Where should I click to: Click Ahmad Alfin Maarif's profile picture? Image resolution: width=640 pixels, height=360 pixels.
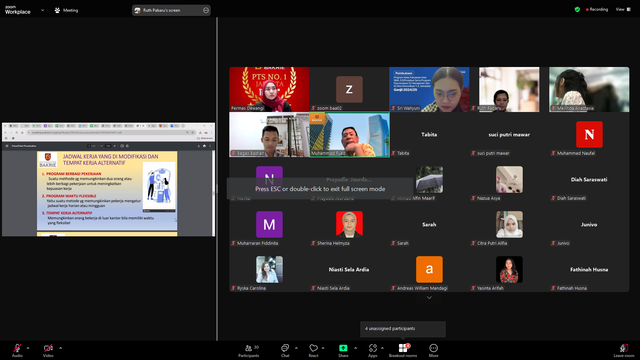[x=429, y=179]
